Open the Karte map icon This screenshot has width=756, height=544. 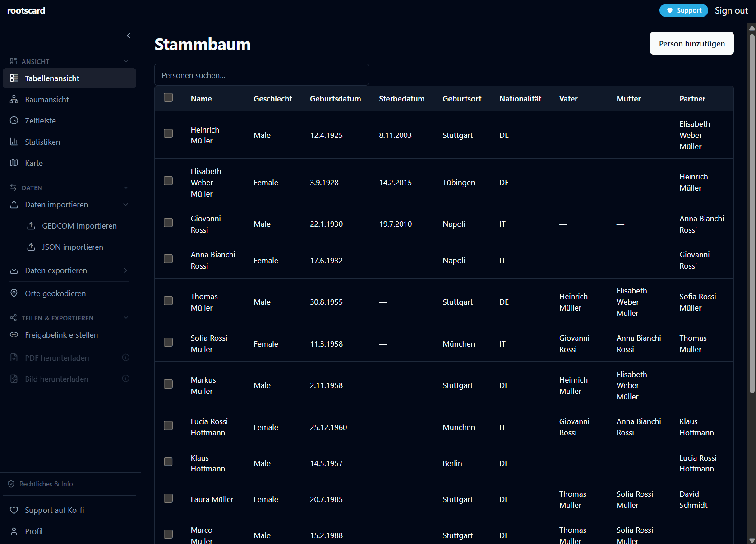pos(14,163)
